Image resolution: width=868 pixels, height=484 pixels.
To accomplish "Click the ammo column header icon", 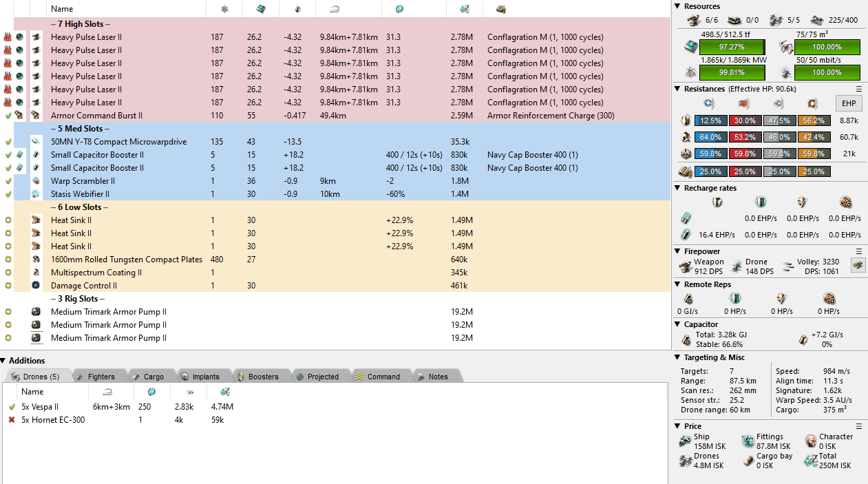I will (500, 9).
